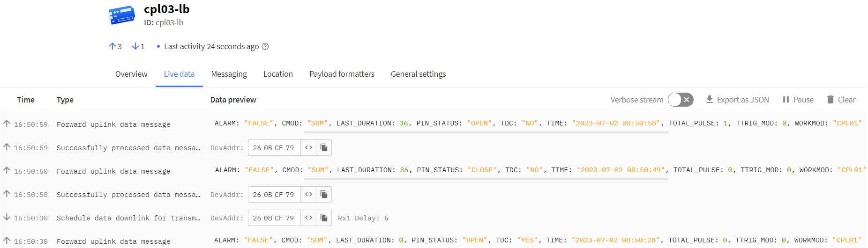868x248 pixels.
Task: Select Forward uplink data message at 16:50:30
Action: [113, 241]
